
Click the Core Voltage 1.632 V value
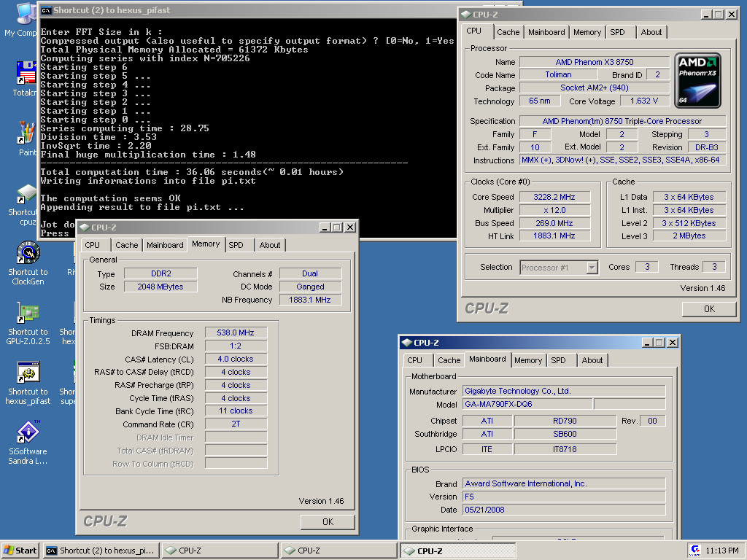click(x=644, y=101)
